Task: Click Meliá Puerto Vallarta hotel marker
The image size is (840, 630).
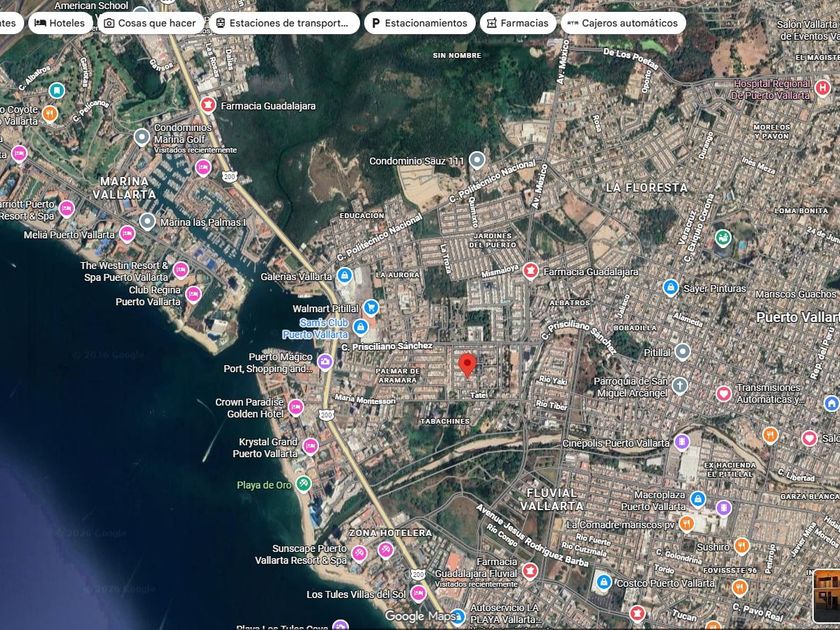Action: (127, 234)
